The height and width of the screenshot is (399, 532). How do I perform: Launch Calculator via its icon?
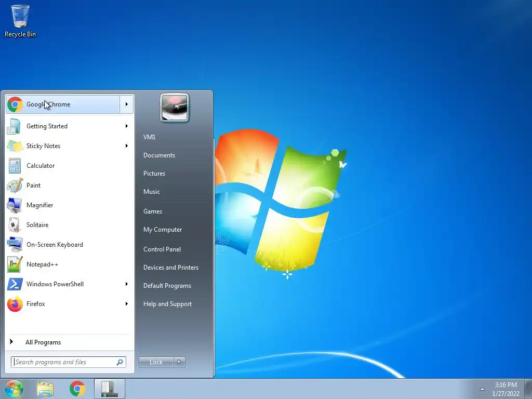click(14, 166)
